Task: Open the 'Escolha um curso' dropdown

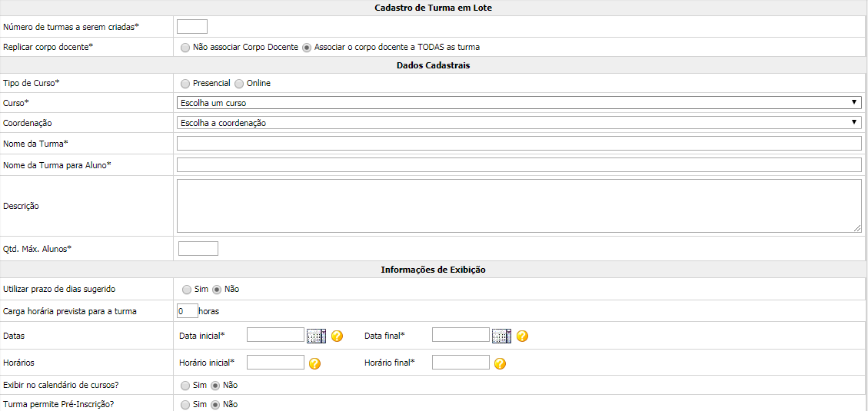Action: 519,103
